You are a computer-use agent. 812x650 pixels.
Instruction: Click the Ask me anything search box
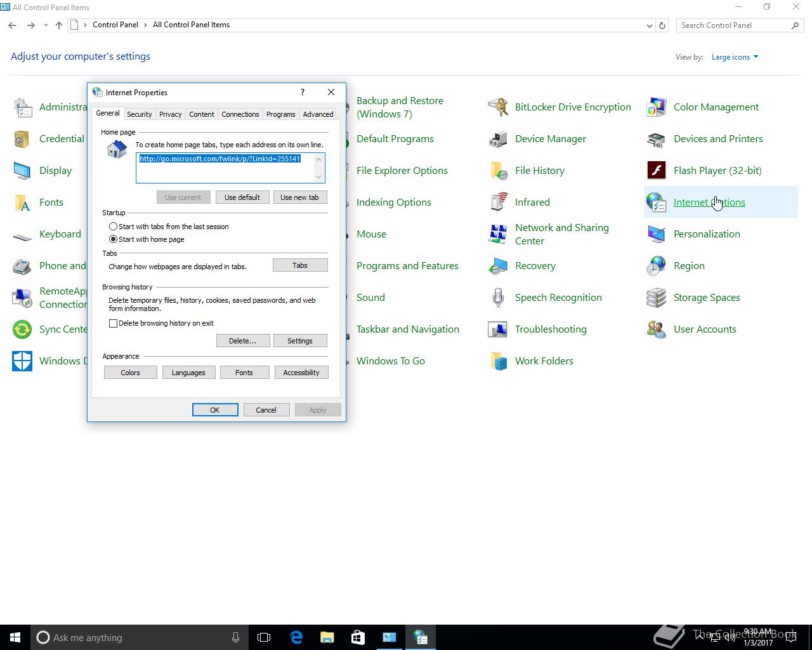click(x=140, y=637)
